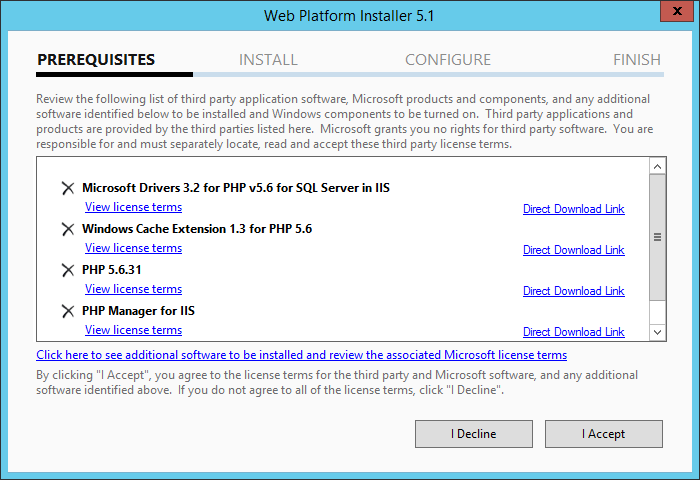Click the X icon beside Microsoft Drivers 3.2
700x480 pixels.
[x=68, y=188]
